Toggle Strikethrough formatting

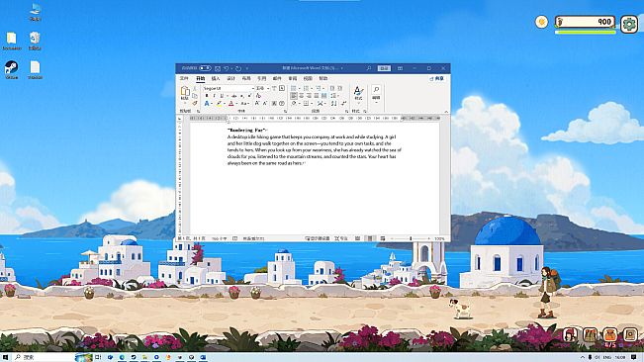[x=234, y=96]
